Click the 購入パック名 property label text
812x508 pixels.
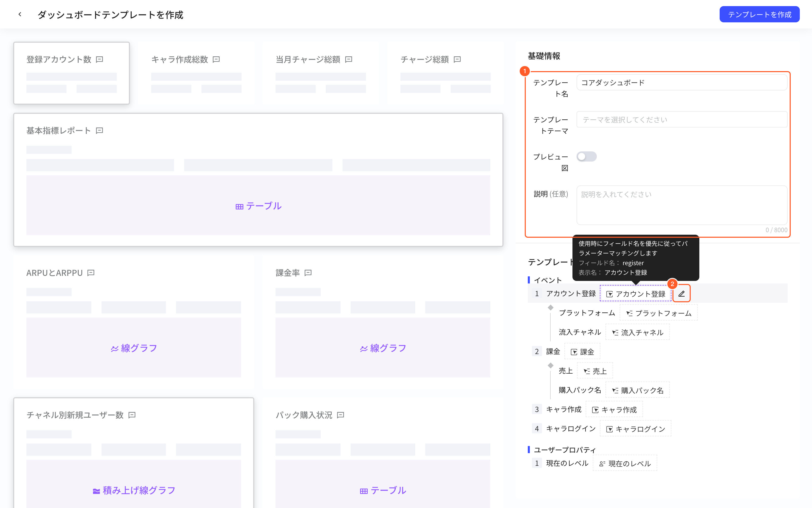[580, 390]
